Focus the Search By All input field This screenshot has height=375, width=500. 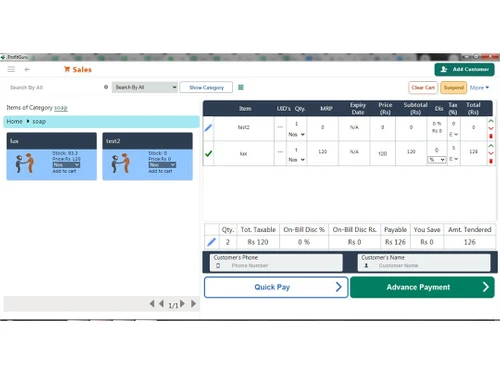55,87
